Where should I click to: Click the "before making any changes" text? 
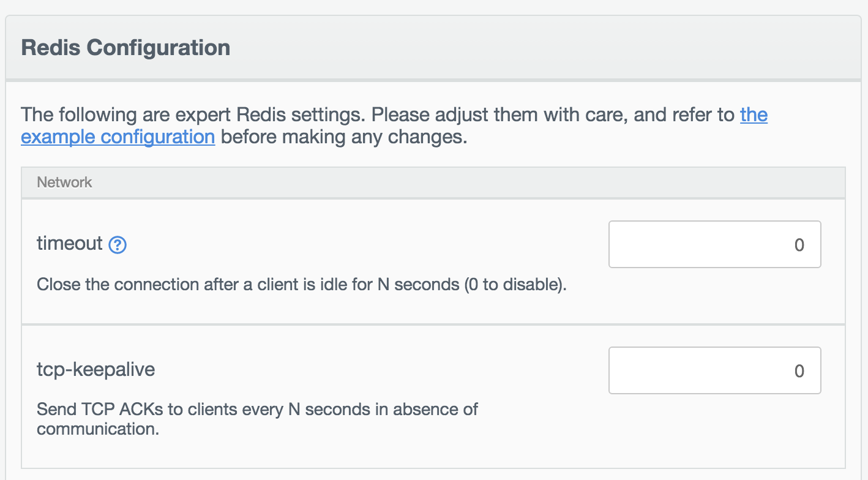343,137
